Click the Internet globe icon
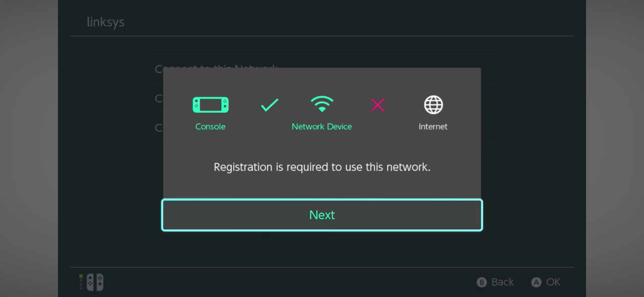644x297 pixels. tap(433, 105)
